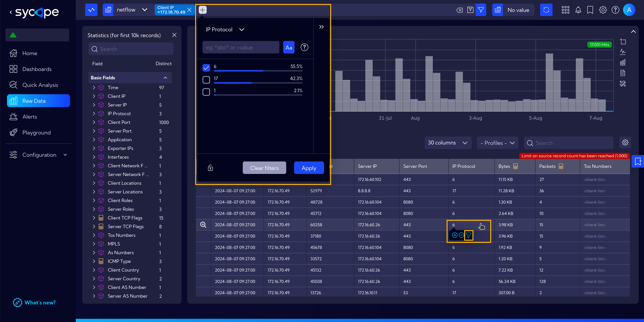Click the settings gear icon for columns
Viewport: 644px width, 322px height.
(625, 143)
